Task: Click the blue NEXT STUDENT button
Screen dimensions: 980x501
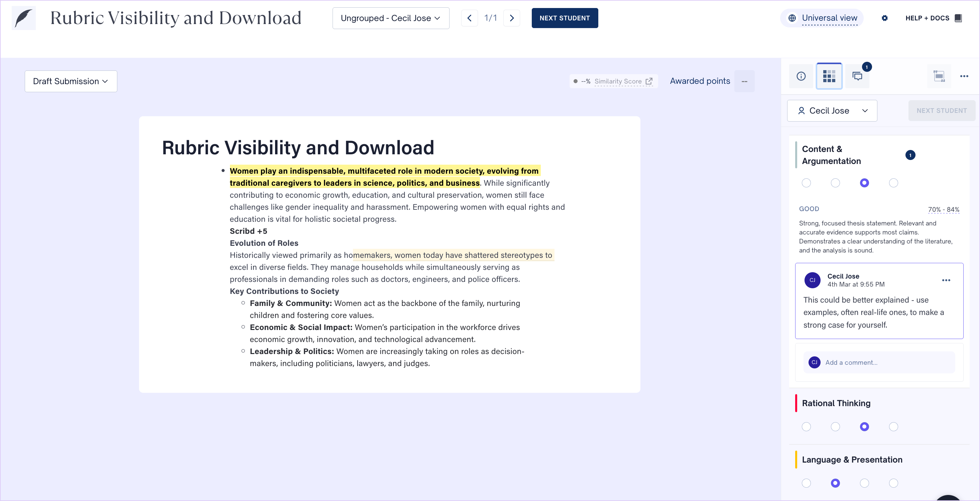Action: click(565, 18)
